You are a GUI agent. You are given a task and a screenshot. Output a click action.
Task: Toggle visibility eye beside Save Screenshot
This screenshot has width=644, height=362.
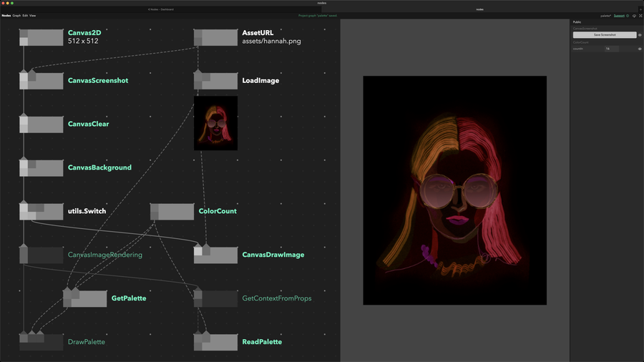pos(640,34)
